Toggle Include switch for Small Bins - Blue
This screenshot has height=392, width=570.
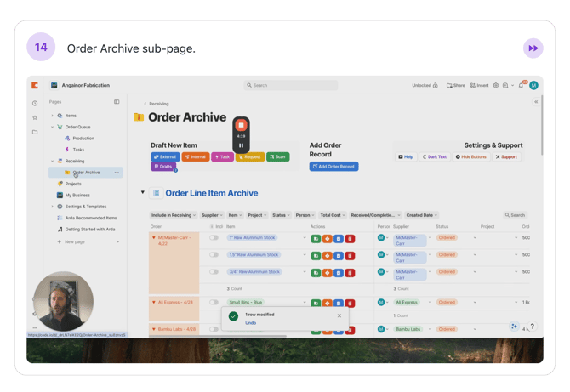point(214,302)
